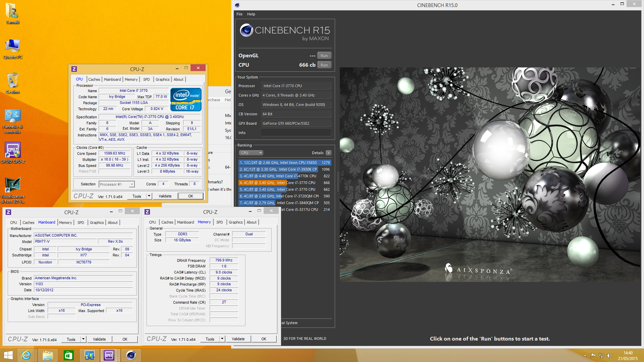
Task: Select ranking row i7-3770 score 662
Action: tap(285, 189)
